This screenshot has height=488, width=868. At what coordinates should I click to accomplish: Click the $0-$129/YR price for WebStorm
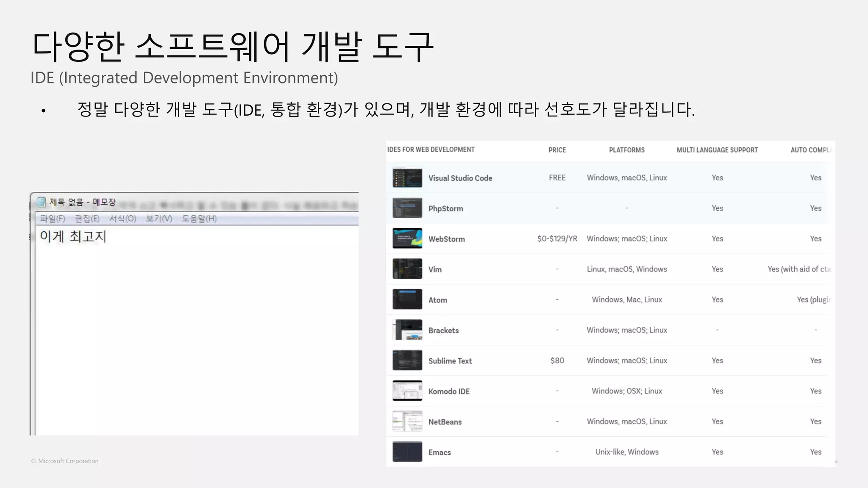[557, 239]
